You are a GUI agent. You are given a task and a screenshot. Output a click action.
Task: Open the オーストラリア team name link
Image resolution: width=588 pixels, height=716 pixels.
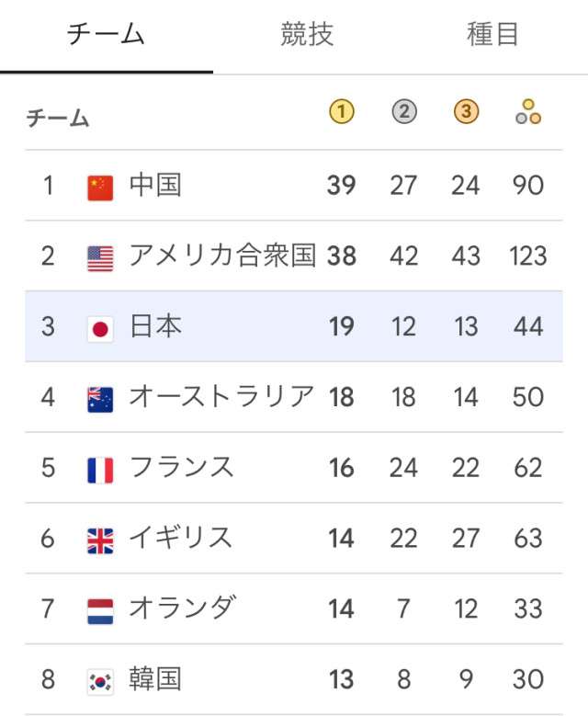pos(222,398)
